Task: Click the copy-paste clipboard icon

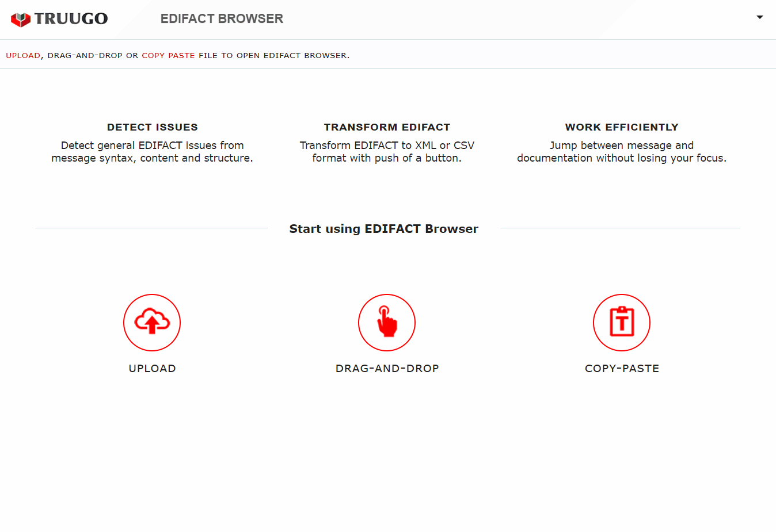Action: tap(622, 323)
